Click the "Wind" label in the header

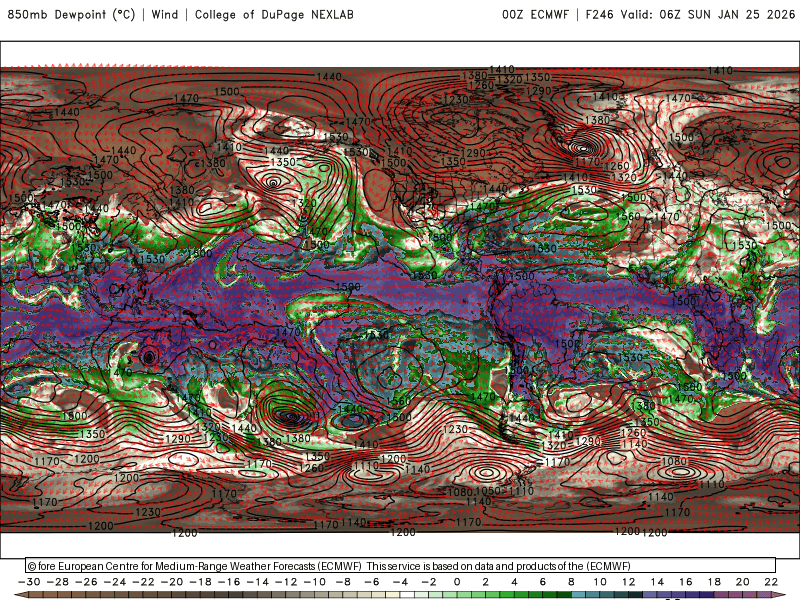[165, 14]
